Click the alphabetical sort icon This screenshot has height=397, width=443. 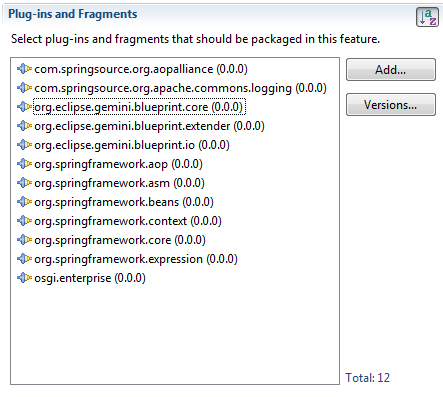pyautogui.click(x=427, y=17)
